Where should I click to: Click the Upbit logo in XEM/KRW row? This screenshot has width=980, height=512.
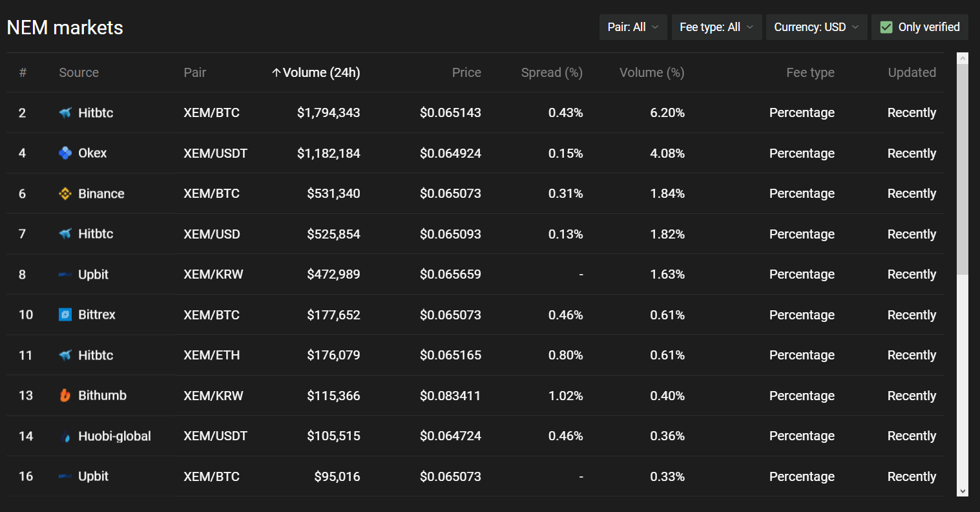click(x=65, y=275)
